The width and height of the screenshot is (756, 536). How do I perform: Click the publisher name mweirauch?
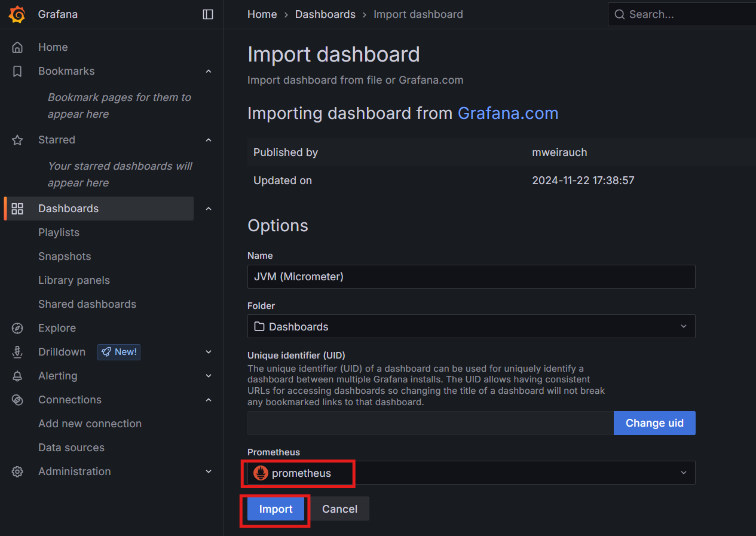pyautogui.click(x=559, y=152)
